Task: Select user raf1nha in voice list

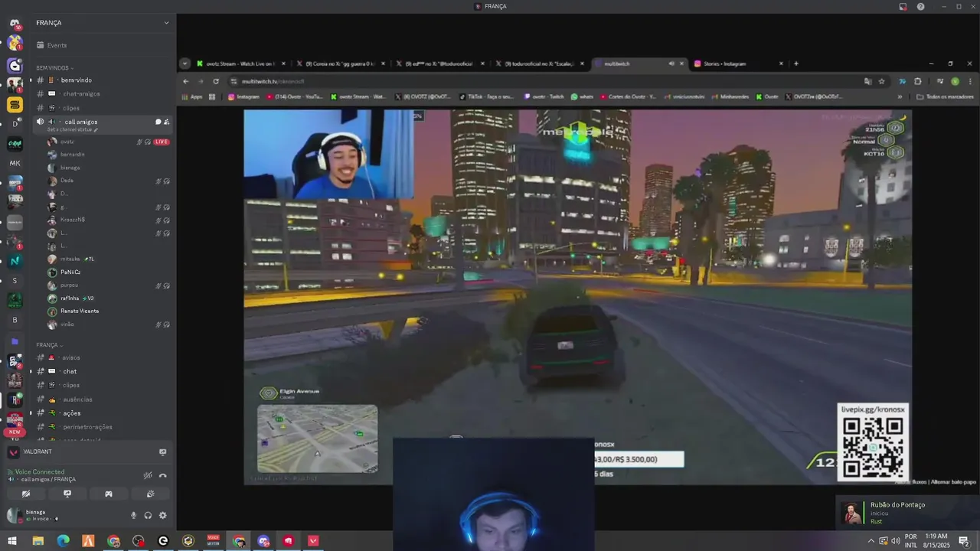Action: tap(107, 298)
